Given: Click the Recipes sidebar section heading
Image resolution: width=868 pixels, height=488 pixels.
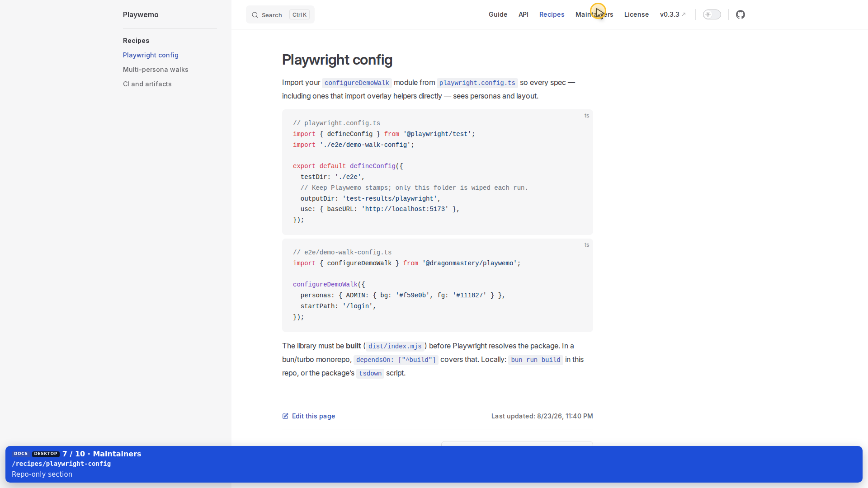Looking at the screenshot, I should coord(136,41).
